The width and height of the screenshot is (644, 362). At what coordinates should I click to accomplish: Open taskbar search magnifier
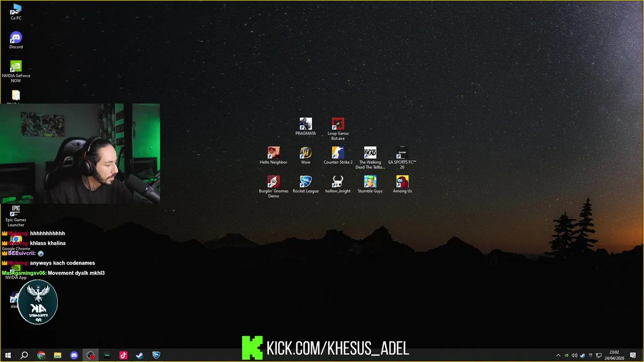tap(24, 355)
